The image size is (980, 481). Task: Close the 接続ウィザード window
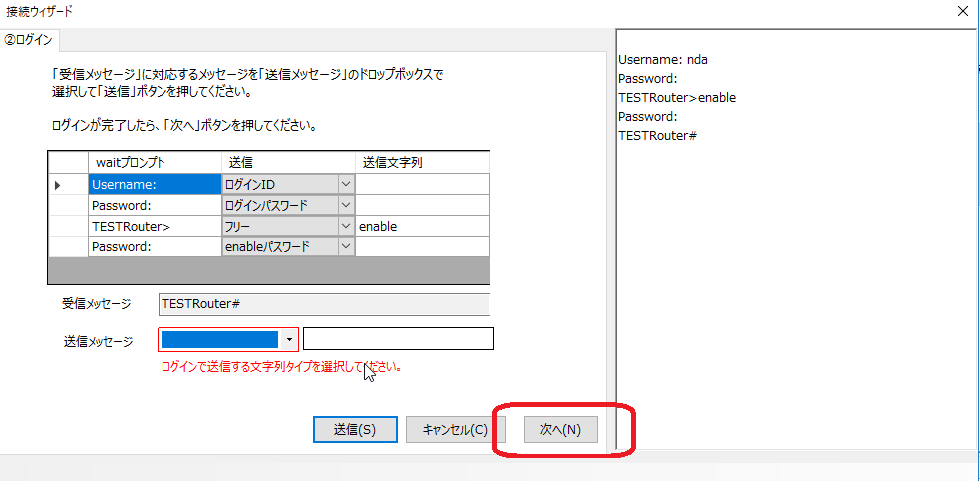pos(961,11)
